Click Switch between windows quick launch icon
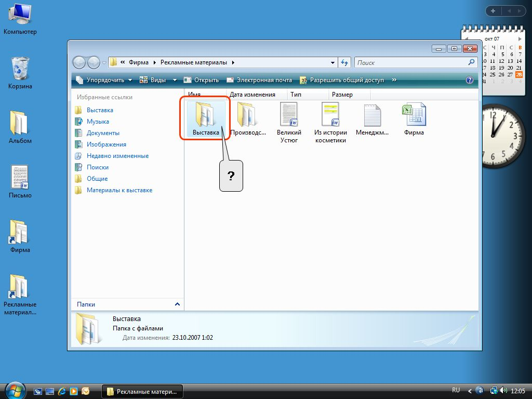 (x=38, y=391)
